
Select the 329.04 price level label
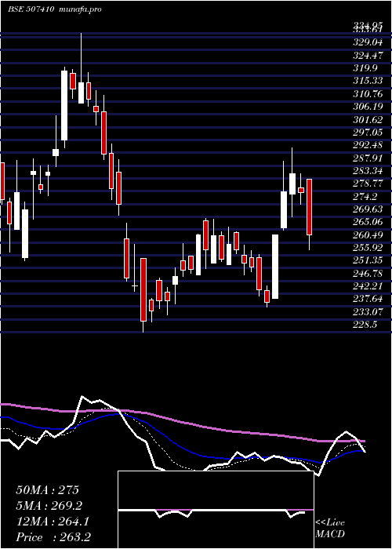[x=368, y=42]
